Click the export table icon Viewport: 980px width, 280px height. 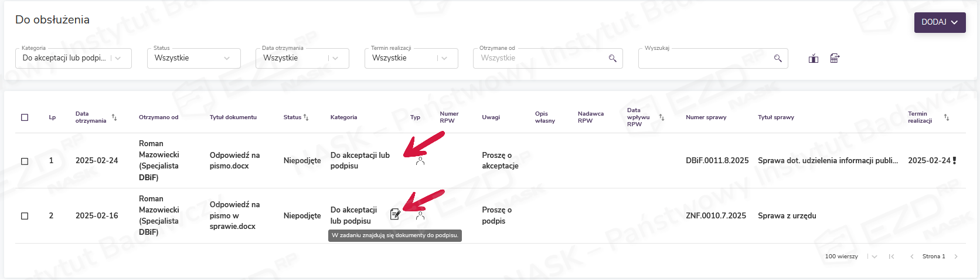point(835,58)
